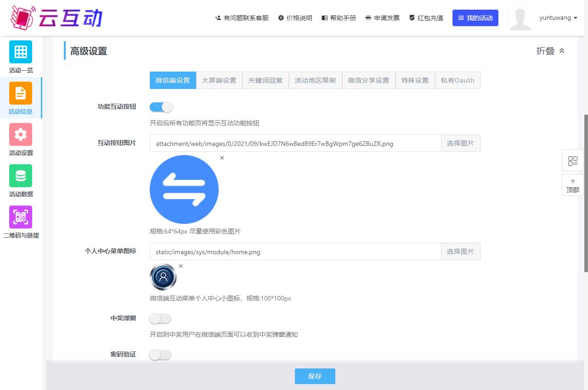Remove the 个人中心菜单图标 preview with the X
Viewport: 588px width, 390px height.
[x=181, y=266]
